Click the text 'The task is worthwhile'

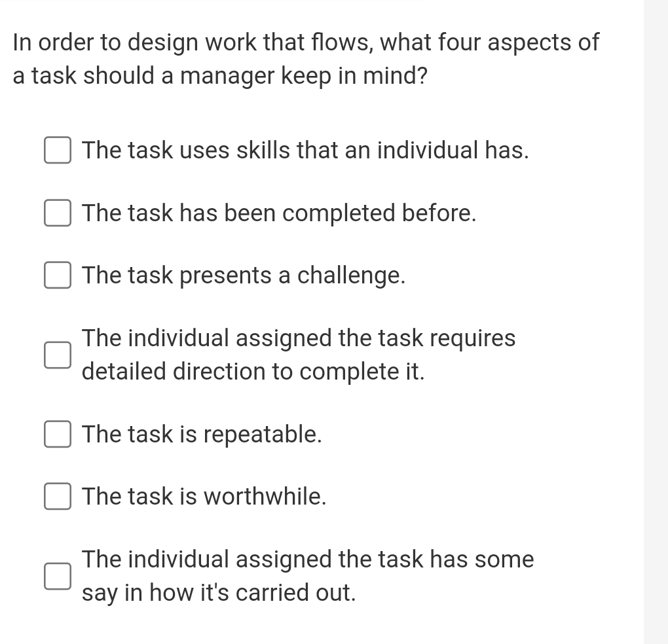pos(203,496)
